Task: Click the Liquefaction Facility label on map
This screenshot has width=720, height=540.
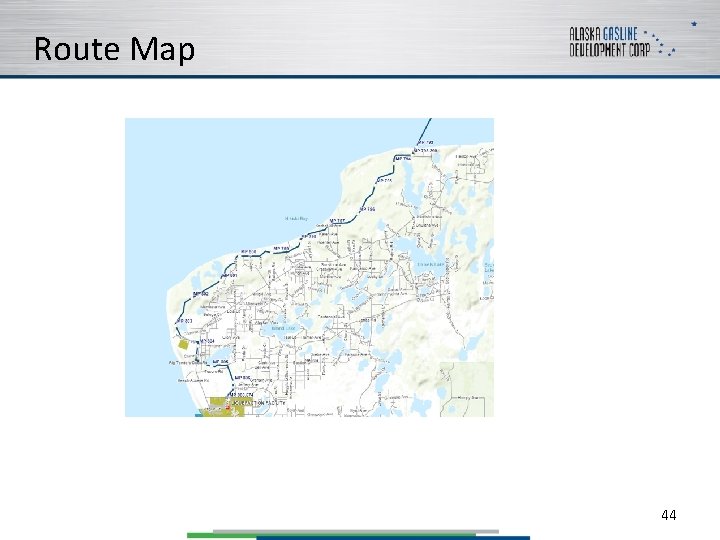Action: click(258, 403)
